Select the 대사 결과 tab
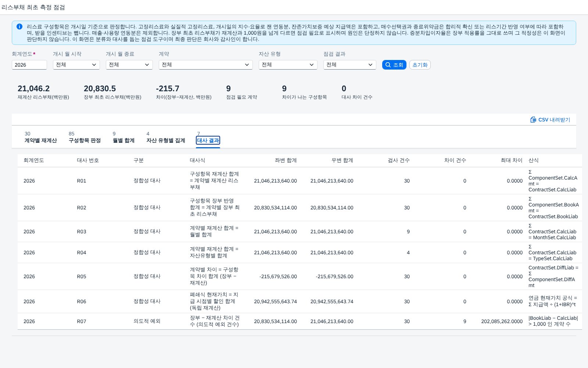The image size is (588, 368). (208, 140)
